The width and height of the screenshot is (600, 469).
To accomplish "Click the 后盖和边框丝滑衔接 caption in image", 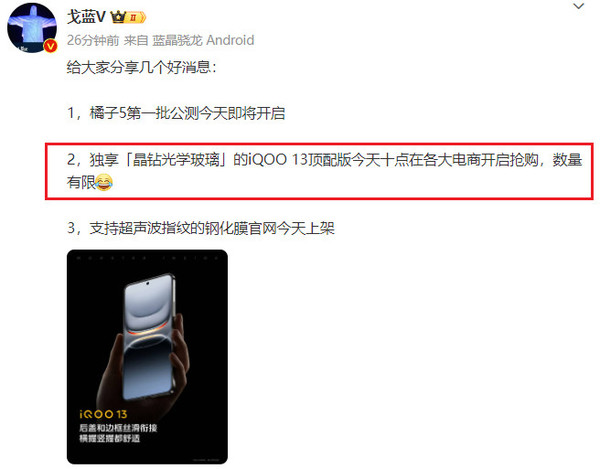I will tap(118, 428).
